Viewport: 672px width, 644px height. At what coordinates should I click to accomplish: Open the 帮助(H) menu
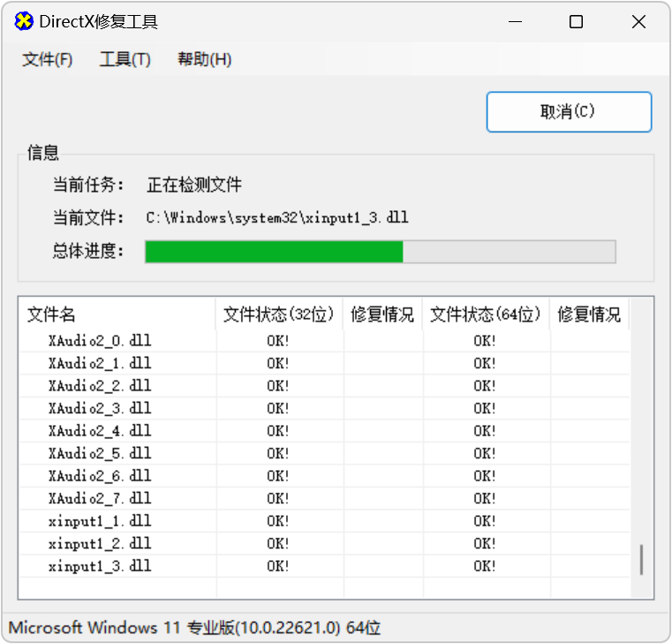[205, 59]
